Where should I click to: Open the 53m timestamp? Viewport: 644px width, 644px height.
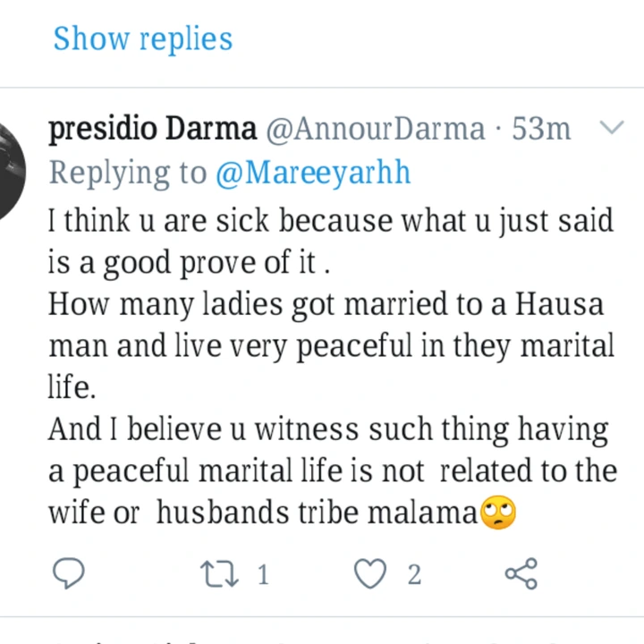pyautogui.click(x=541, y=129)
